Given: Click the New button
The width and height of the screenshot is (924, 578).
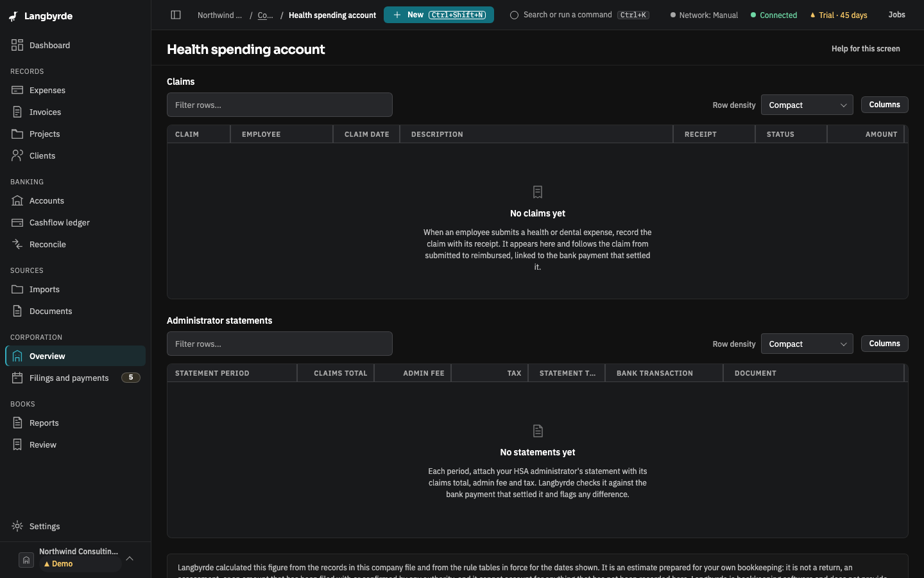Looking at the screenshot, I should [x=439, y=15].
